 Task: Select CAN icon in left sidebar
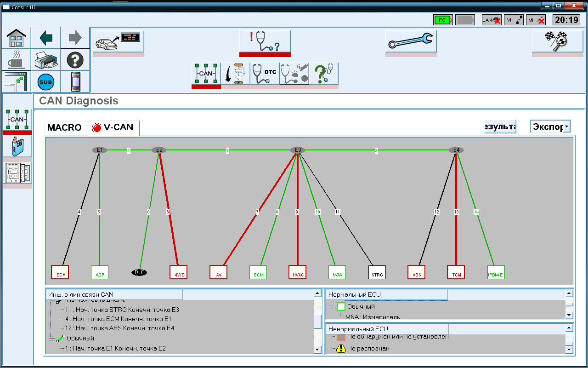tap(17, 120)
